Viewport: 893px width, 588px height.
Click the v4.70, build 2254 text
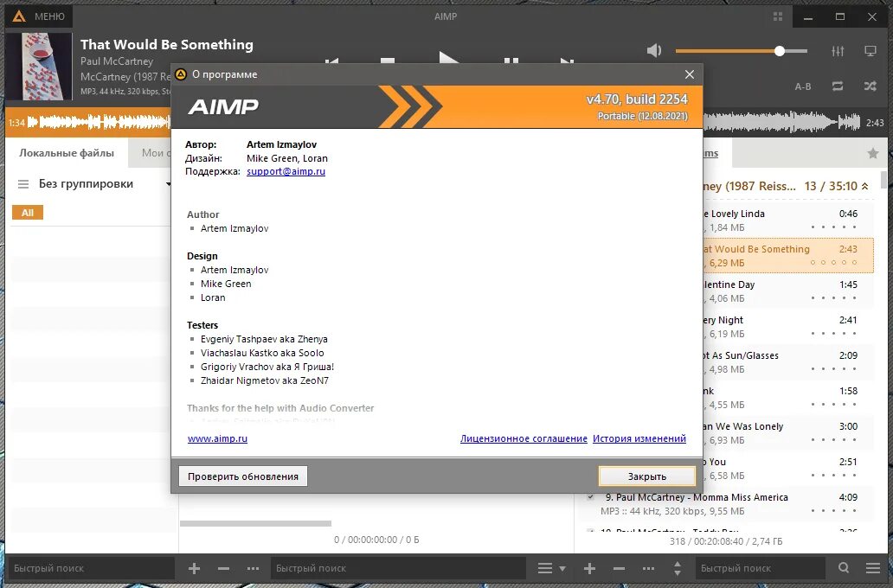(x=637, y=99)
